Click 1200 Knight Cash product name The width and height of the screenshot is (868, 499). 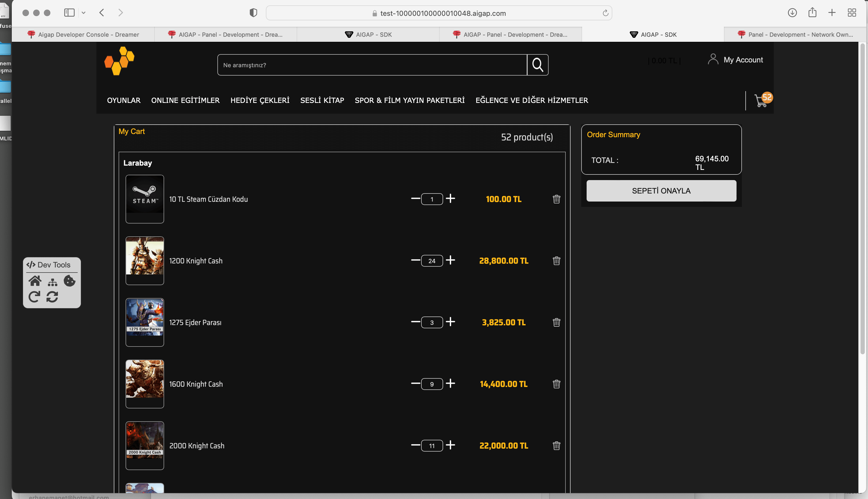(x=196, y=261)
